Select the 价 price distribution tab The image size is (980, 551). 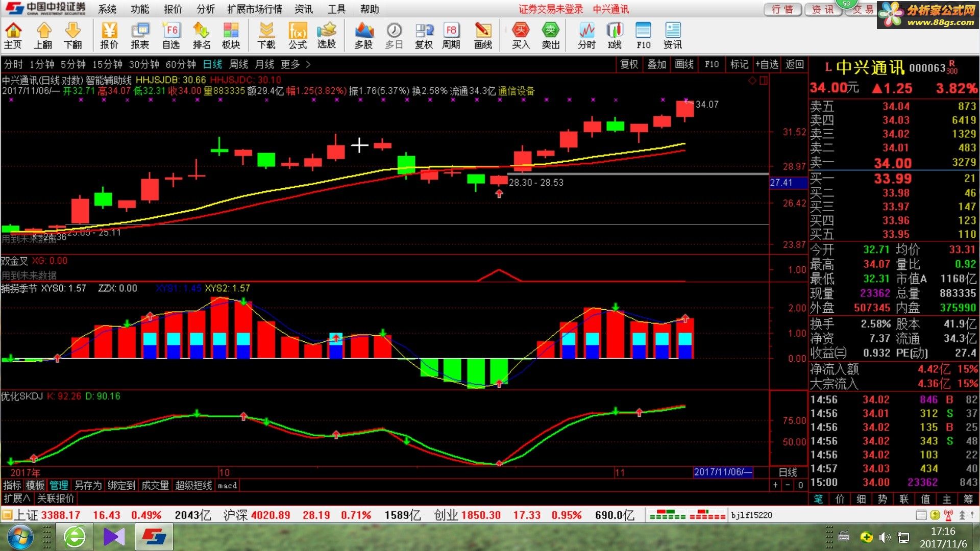pos(840,498)
